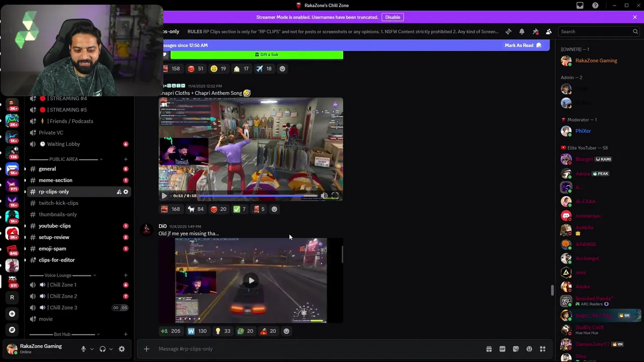Open the youtube-clips channel
644x362 pixels.
(78, 226)
